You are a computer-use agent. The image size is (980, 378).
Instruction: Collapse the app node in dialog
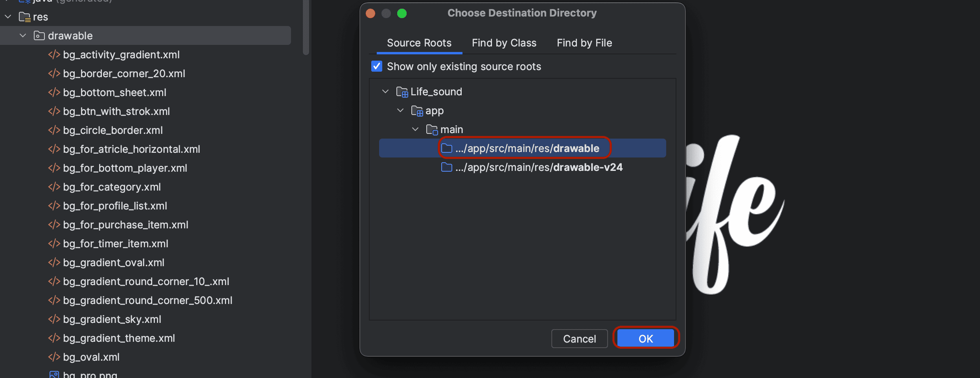click(400, 111)
